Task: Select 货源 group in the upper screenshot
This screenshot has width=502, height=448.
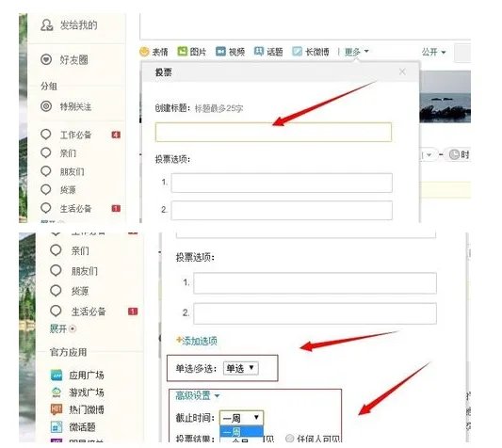Action: (x=58, y=190)
